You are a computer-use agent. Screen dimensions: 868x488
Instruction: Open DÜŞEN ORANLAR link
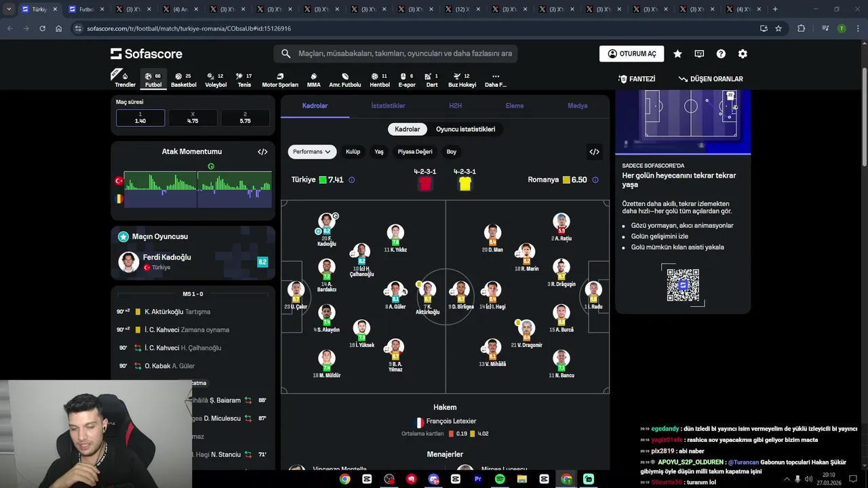pos(711,79)
